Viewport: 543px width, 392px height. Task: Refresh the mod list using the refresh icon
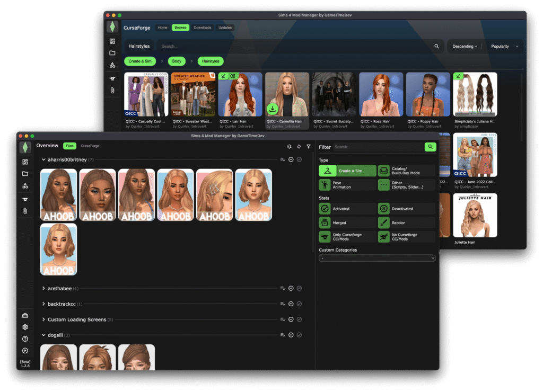(x=299, y=146)
